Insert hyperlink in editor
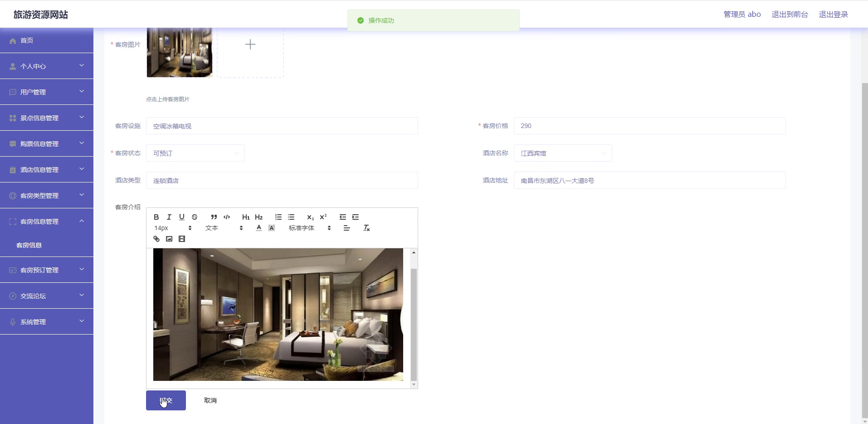This screenshot has width=868, height=424. pos(156,239)
